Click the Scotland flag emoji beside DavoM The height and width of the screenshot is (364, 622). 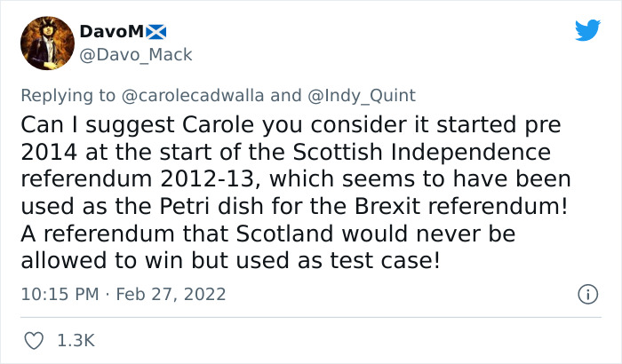155,32
